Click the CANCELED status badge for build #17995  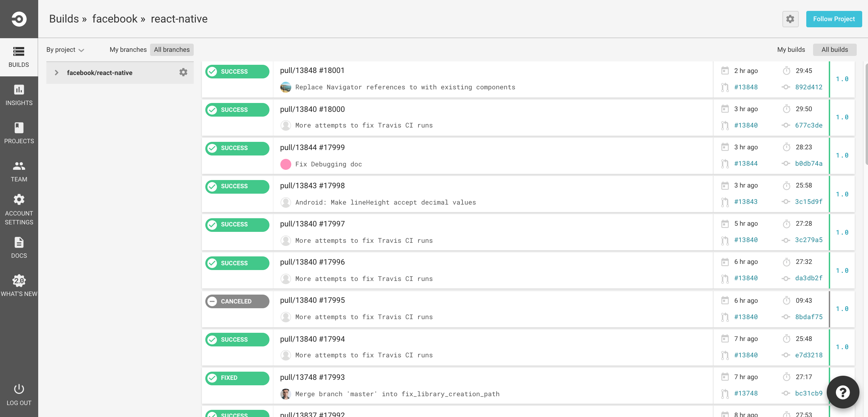237,301
